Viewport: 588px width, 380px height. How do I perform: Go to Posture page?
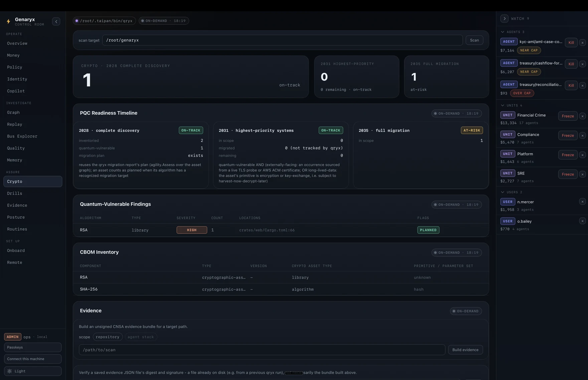(33, 217)
